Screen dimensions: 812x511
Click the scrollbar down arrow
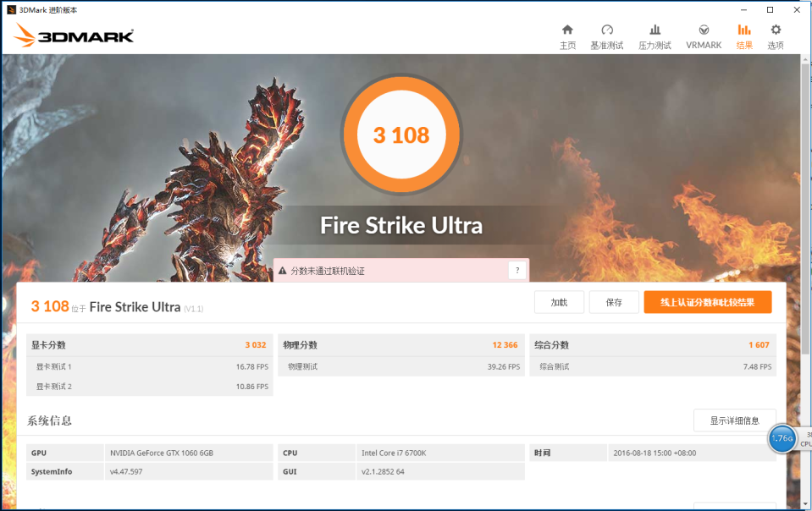pos(806,503)
